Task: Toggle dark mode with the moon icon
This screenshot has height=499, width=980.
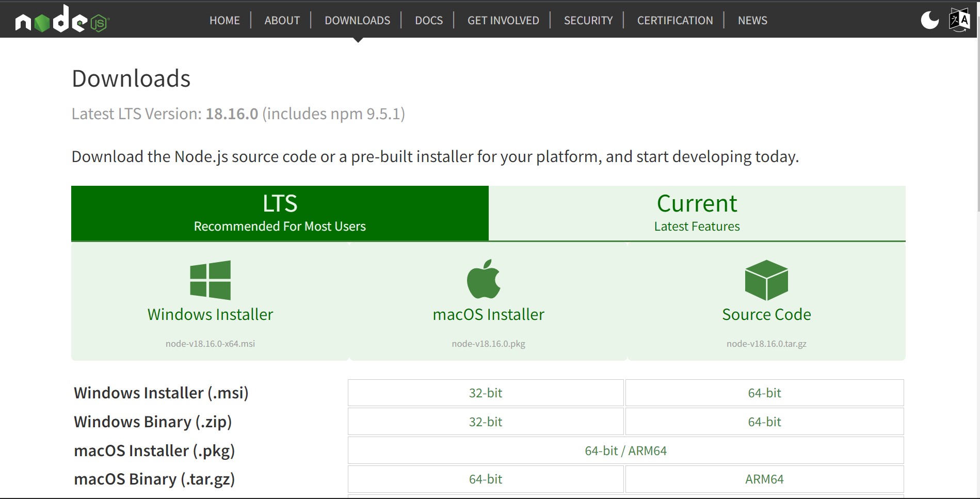Action: [929, 20]
